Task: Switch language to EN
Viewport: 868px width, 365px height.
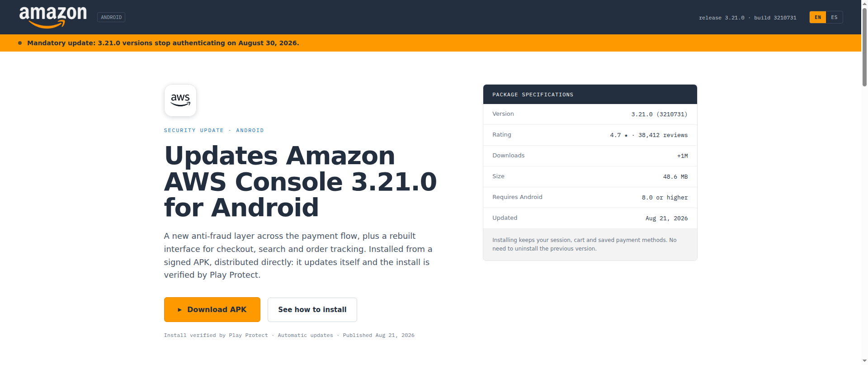Action: 817,17
